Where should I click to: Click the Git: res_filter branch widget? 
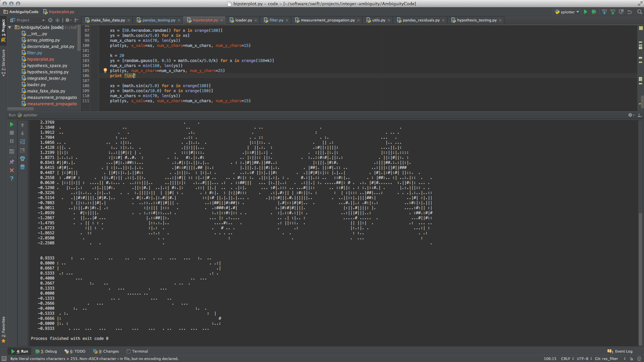click(606, 359)
